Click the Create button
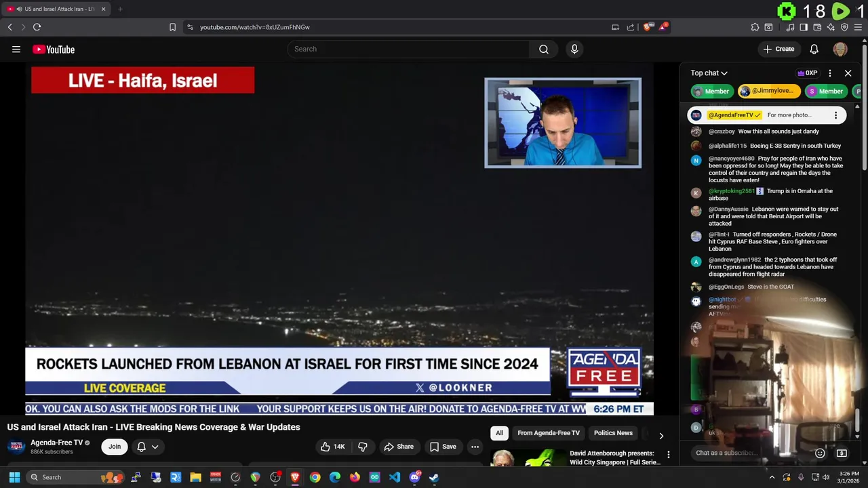 click(778, 49)
